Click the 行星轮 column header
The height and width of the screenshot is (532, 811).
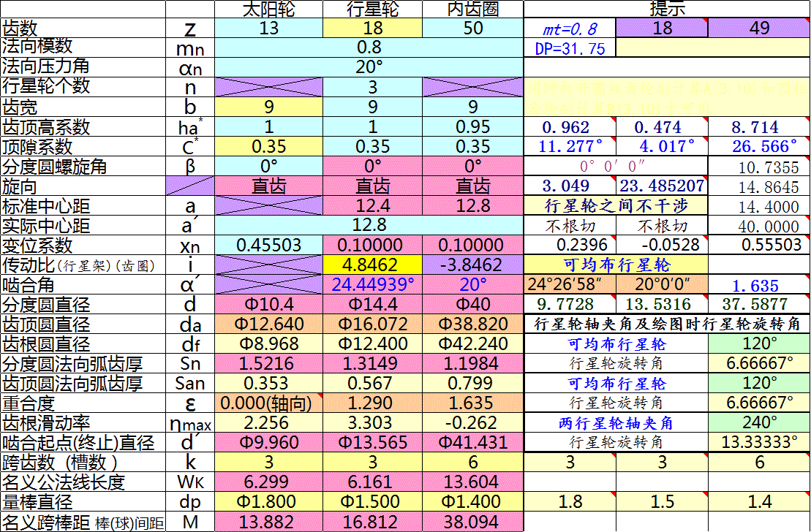[372, 9]
